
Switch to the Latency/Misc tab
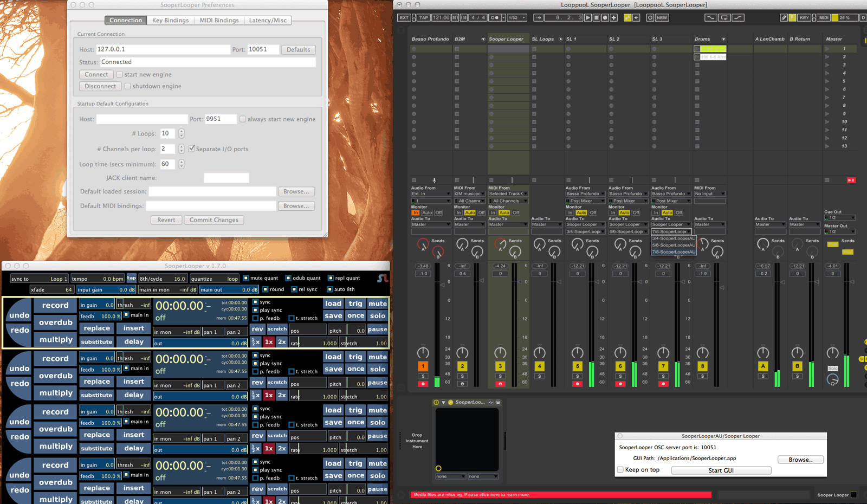pos(268,20)
